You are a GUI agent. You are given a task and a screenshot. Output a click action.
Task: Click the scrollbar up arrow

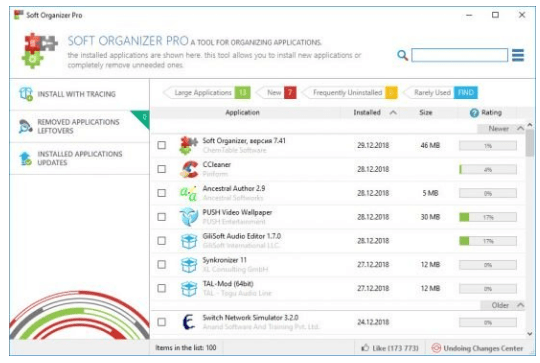(x=530, y=125)
